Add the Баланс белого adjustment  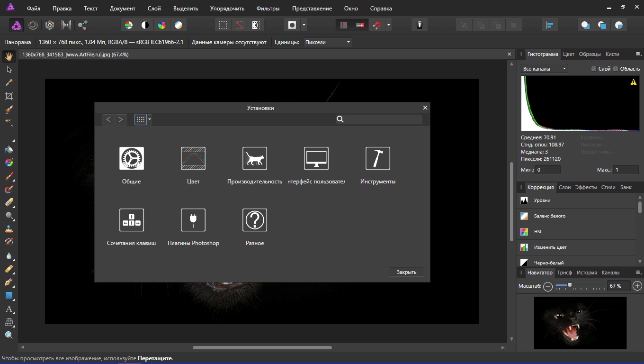(x=576, y=216)
